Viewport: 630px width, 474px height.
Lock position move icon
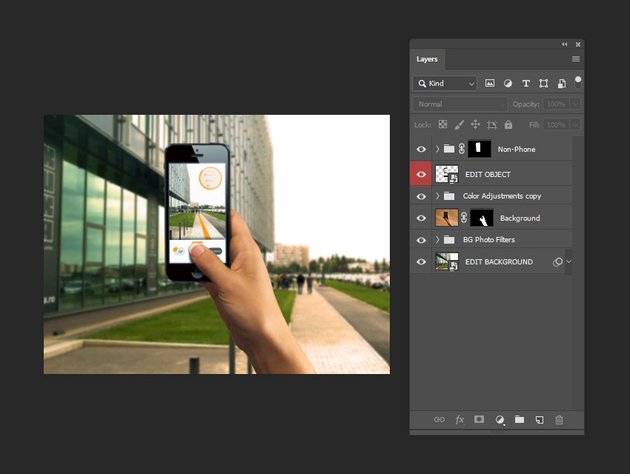point(475,125)
